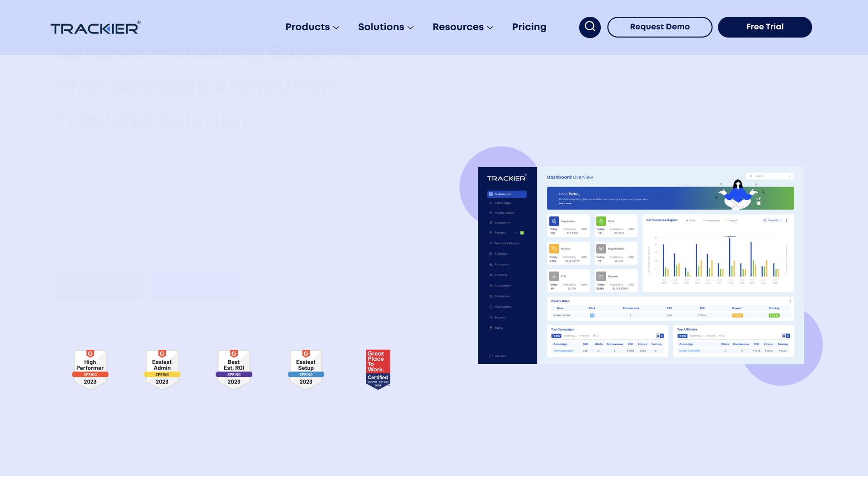Viewport: 868px width, 488px height.
Task: Click the search field in dashboard preview
Action: coord(769,176)
